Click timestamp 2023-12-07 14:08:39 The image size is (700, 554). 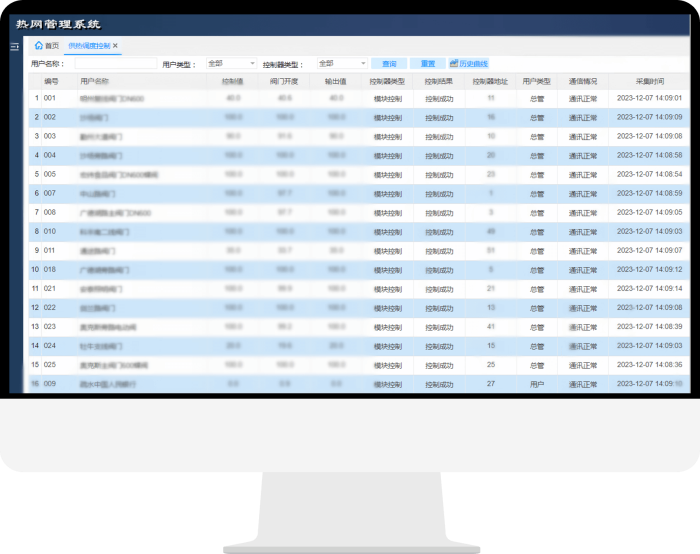649,326
